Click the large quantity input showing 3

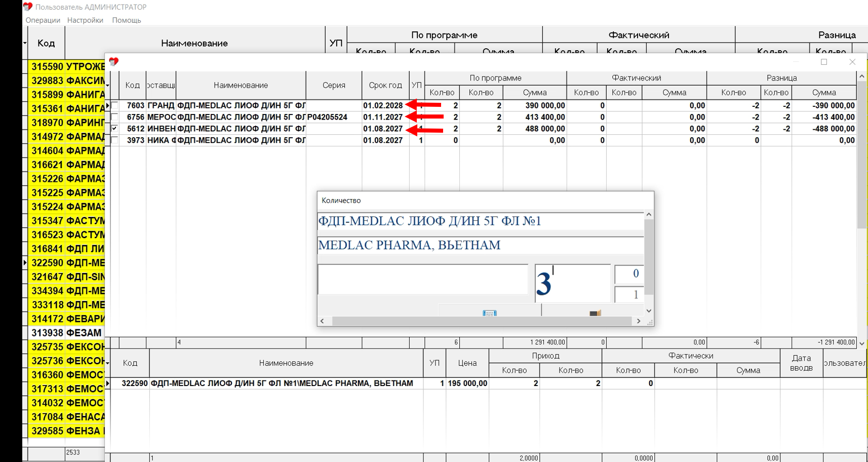point(573,283)
